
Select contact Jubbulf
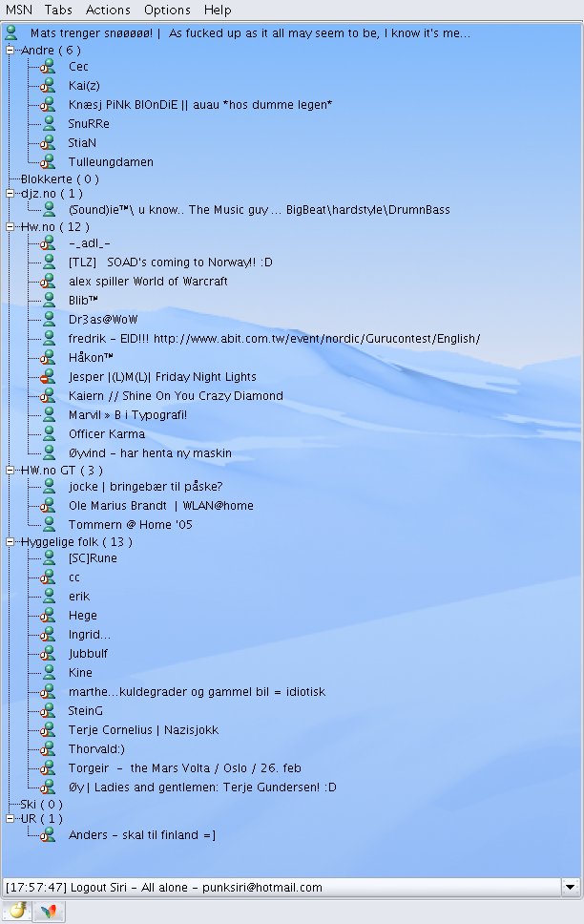[88, 654]
